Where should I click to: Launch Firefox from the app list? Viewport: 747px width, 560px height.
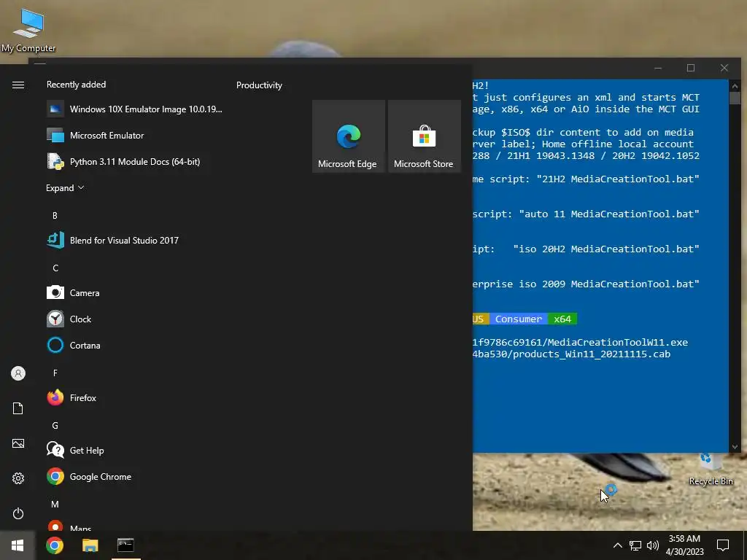click(135, 397)
